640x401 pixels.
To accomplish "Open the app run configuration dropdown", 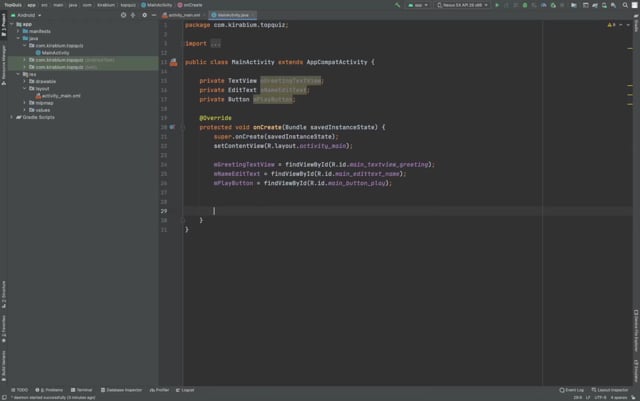I will pos(418,5).
